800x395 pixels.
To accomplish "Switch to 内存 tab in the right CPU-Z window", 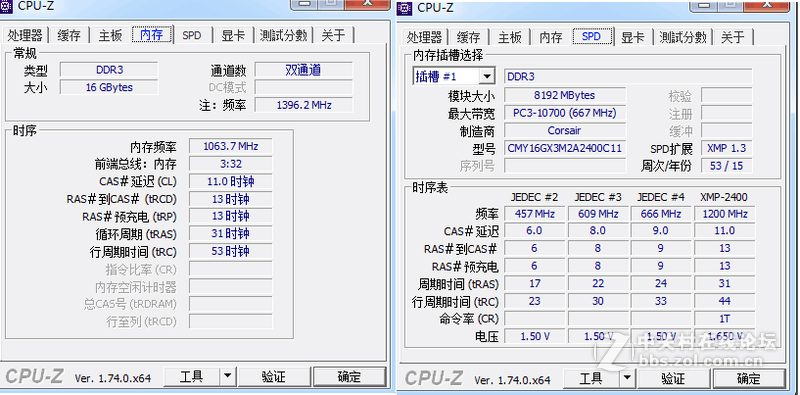I will [x=551, y=37].
